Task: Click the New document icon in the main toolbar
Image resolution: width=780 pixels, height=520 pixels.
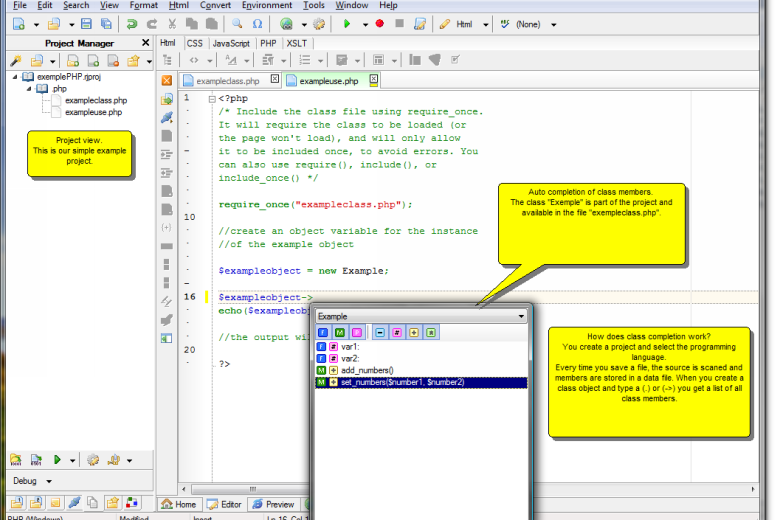Action: point(19,24)
